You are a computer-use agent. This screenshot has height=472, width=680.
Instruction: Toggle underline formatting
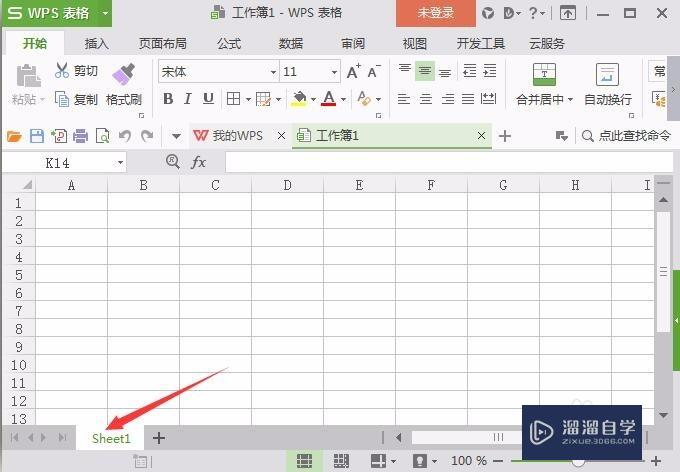(x=209, y=99)
